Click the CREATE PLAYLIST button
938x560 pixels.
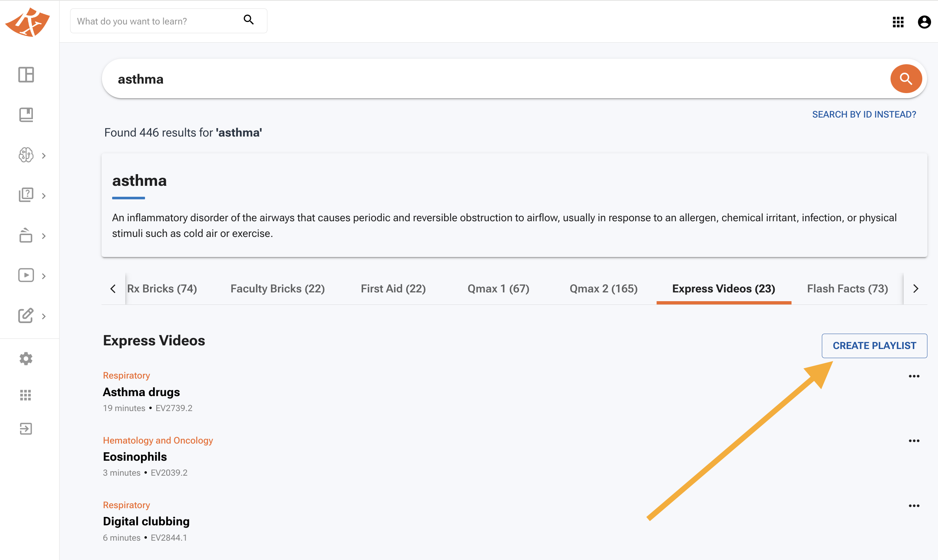874,345
